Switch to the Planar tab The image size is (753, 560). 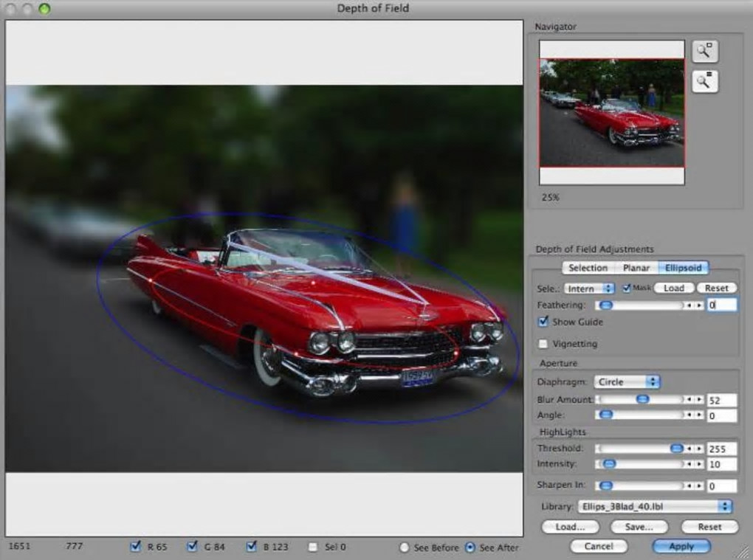click(x=636, y=268)
